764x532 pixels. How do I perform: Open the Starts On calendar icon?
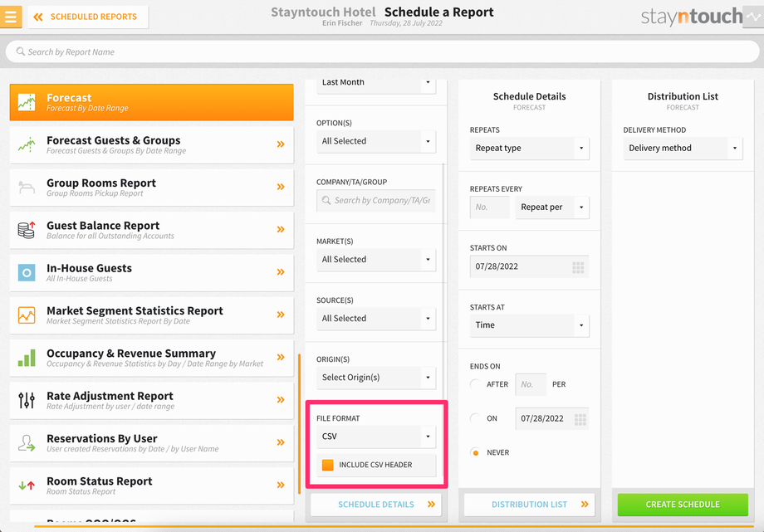click(578, 267)
